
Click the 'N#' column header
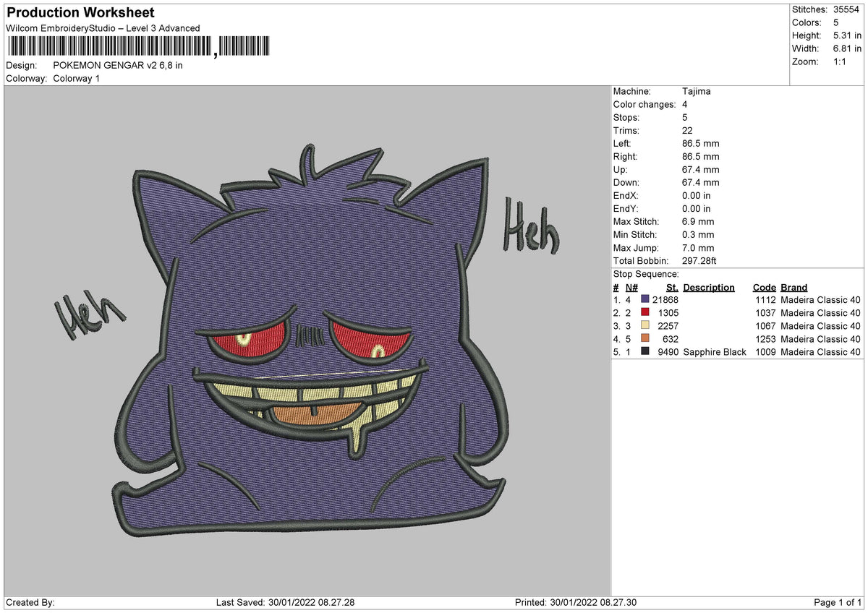pos(632,288)
